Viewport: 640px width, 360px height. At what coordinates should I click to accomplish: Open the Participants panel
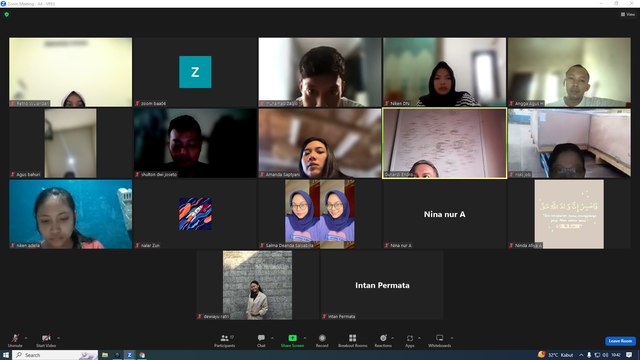click(224, 340)
